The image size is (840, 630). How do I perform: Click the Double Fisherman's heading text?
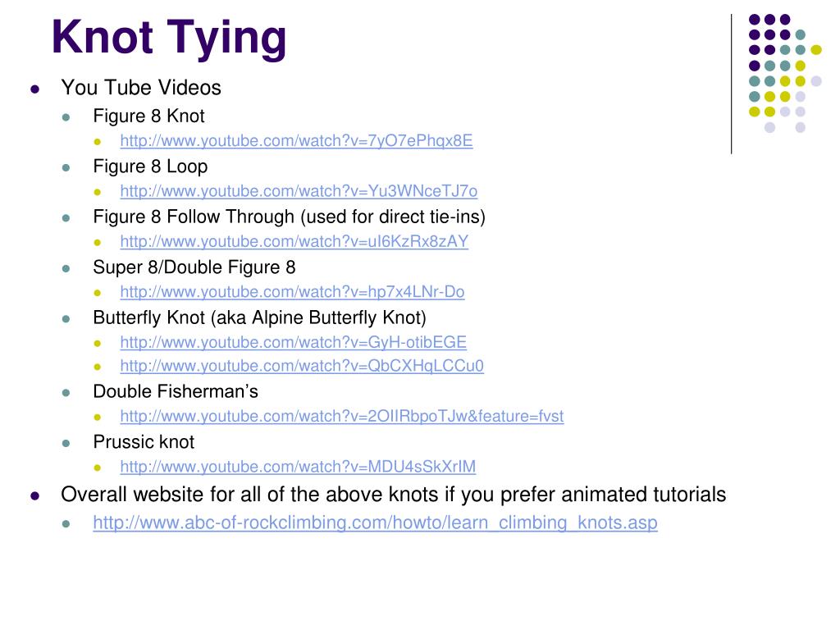(176, 391)
